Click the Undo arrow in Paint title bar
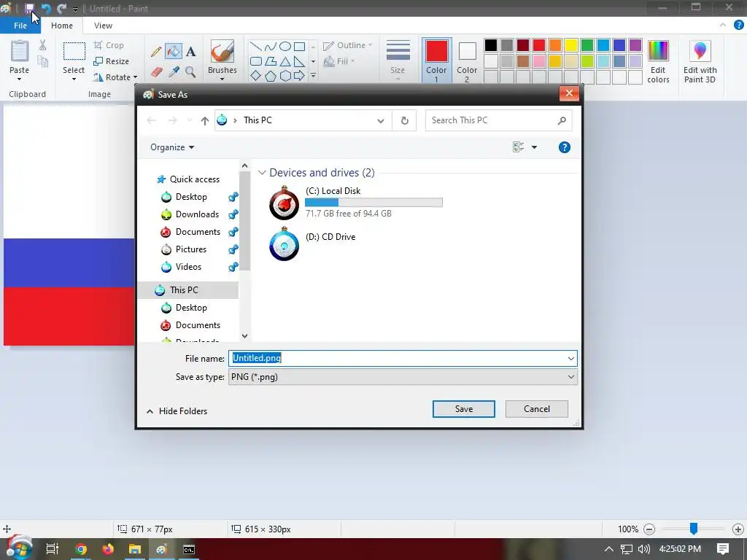This screenshot has width=747, height=560. click(x=46, y=9)
